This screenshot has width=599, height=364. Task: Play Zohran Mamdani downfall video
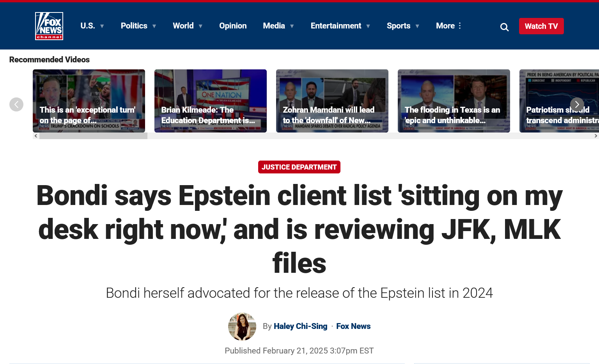(x=332, y=101)
